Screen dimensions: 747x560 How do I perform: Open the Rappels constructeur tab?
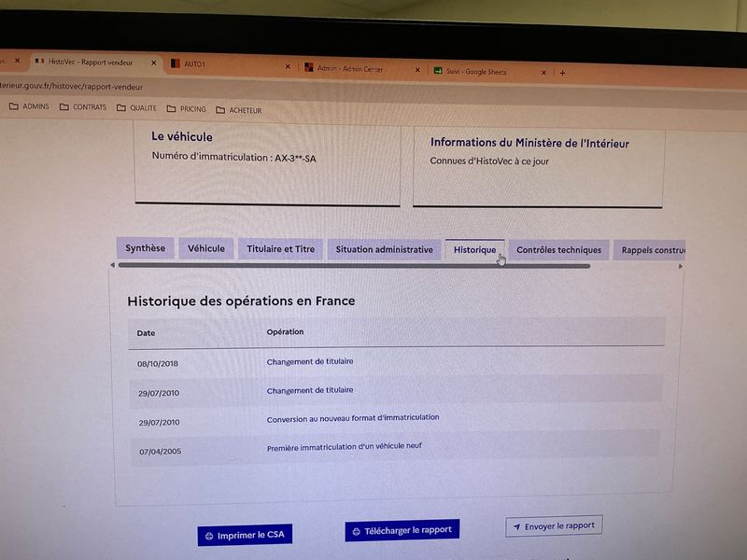pos(649,250)
